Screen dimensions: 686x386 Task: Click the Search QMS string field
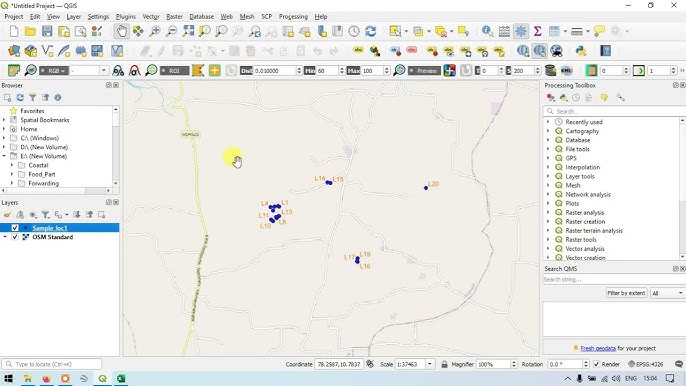pyautogui.click(x=612, y=280)
